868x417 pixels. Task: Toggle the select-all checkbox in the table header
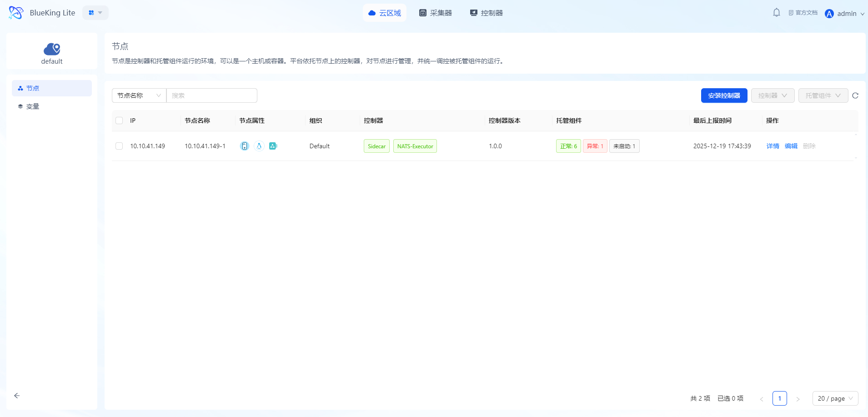(x=119, y=121)
